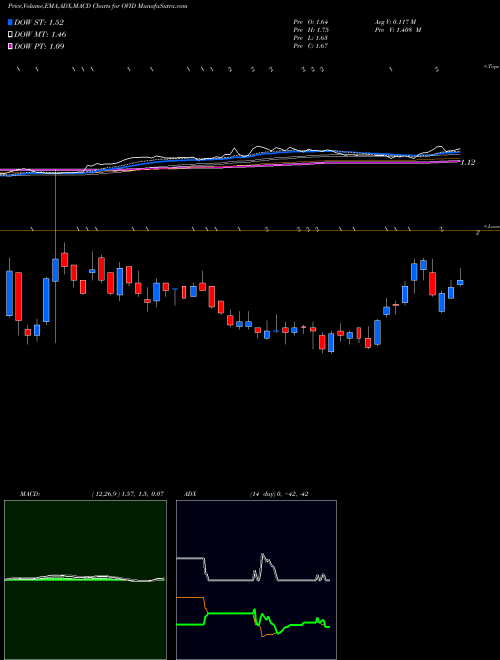Click the Pre L: 1.63 value

click(311, 38)
